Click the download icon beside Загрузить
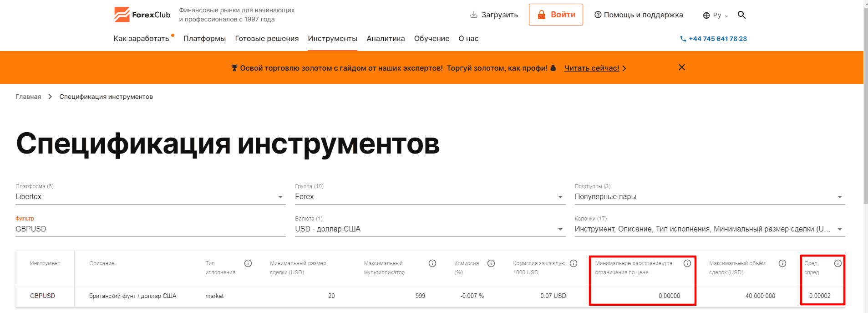This screenshot has height=313, width=868. [474, 15]
